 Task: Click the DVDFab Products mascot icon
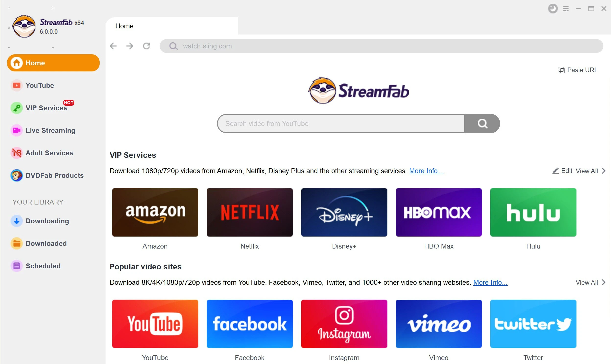pyautogui.click(x=16, y=176)
